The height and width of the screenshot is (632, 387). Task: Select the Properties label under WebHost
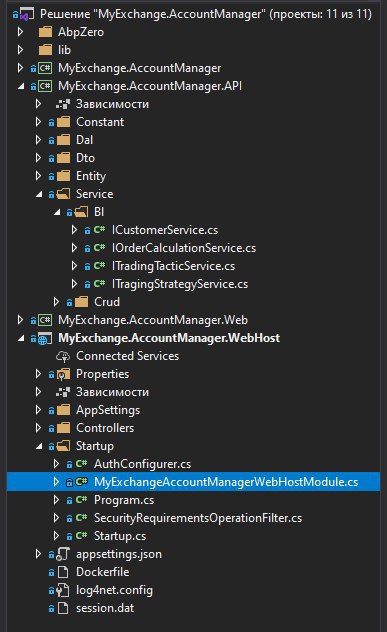(x=102, y=374)
